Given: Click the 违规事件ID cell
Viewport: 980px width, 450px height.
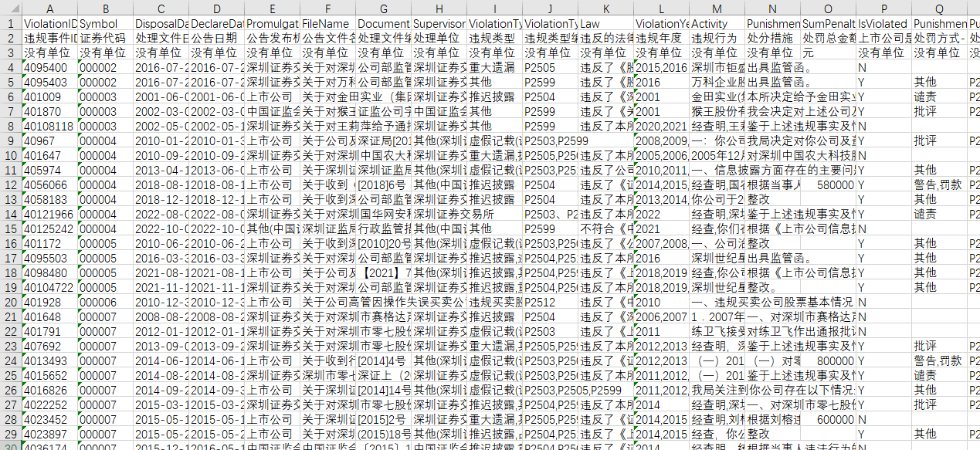Looking at the screenshot, I should click(49, 39).
